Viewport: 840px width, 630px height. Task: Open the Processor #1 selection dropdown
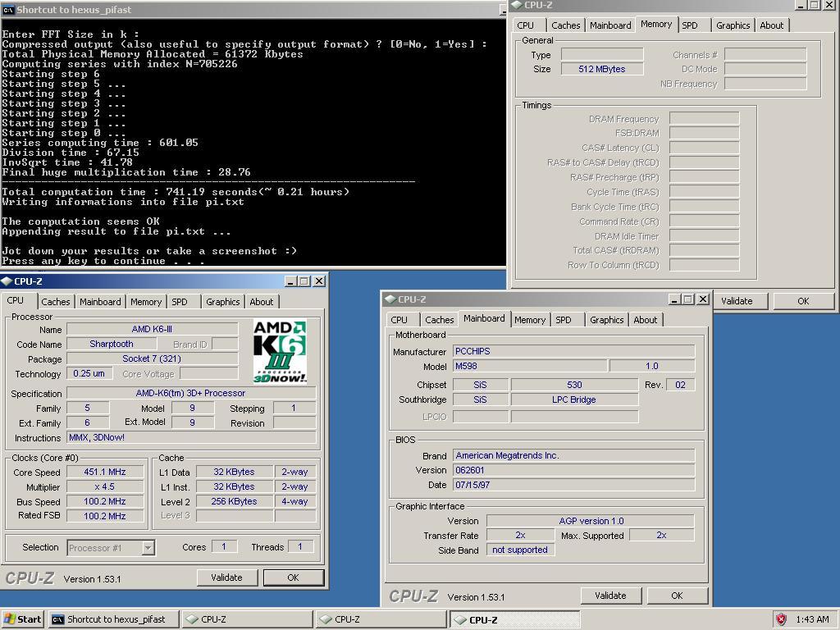coord(148,547)
